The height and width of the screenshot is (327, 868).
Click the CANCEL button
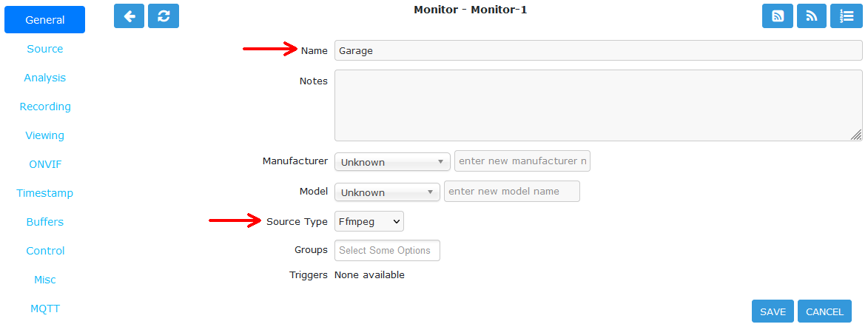[x=824, y=311]
